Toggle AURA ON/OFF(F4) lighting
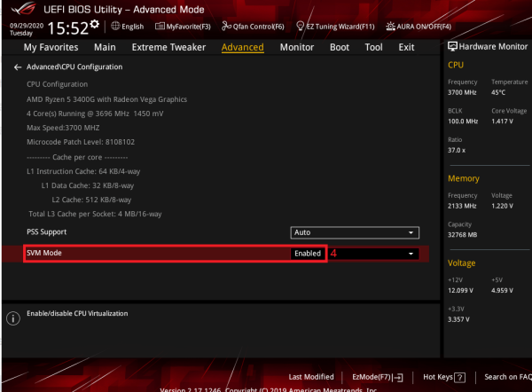The width and height of the screenshot is (532, 392). (x=411, y=27)
